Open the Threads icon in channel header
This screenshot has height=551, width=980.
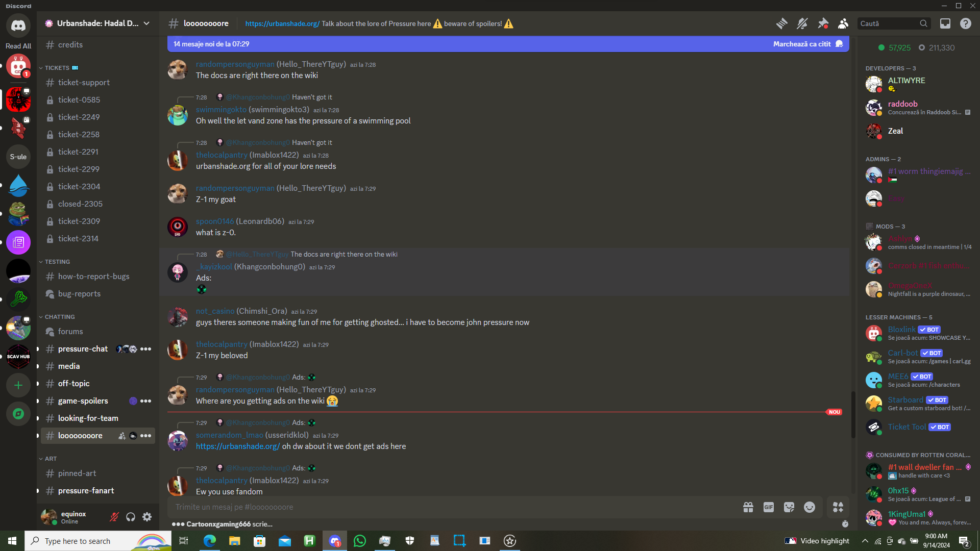[781, 23]
